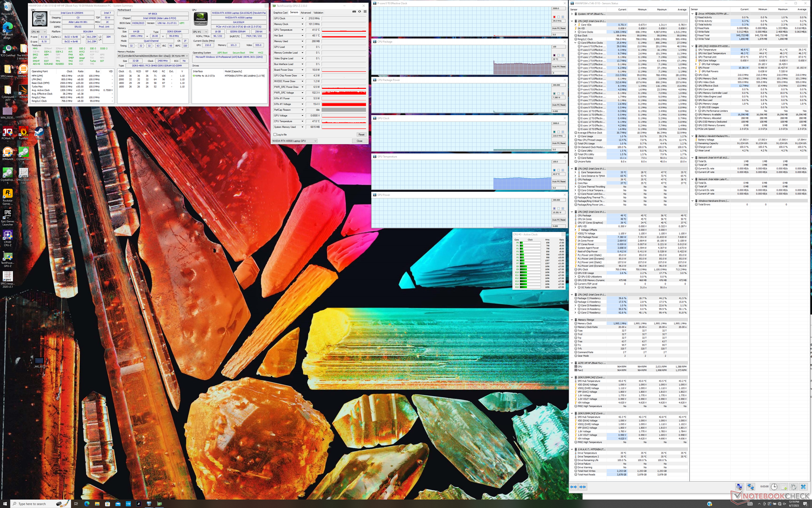The height and width of the screenshot is (508, 812).
Task: Click Windows taskbar search box
Action: point(40,504)
